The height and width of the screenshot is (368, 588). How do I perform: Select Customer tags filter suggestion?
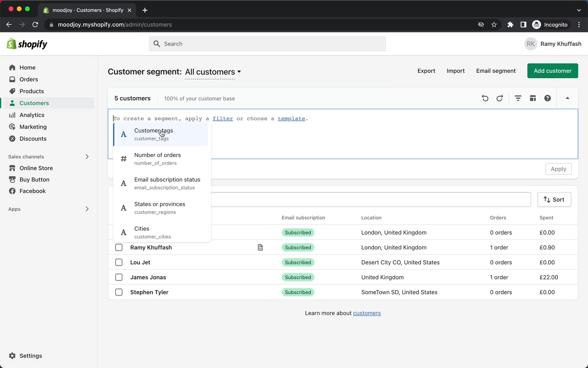coord(161,134)
